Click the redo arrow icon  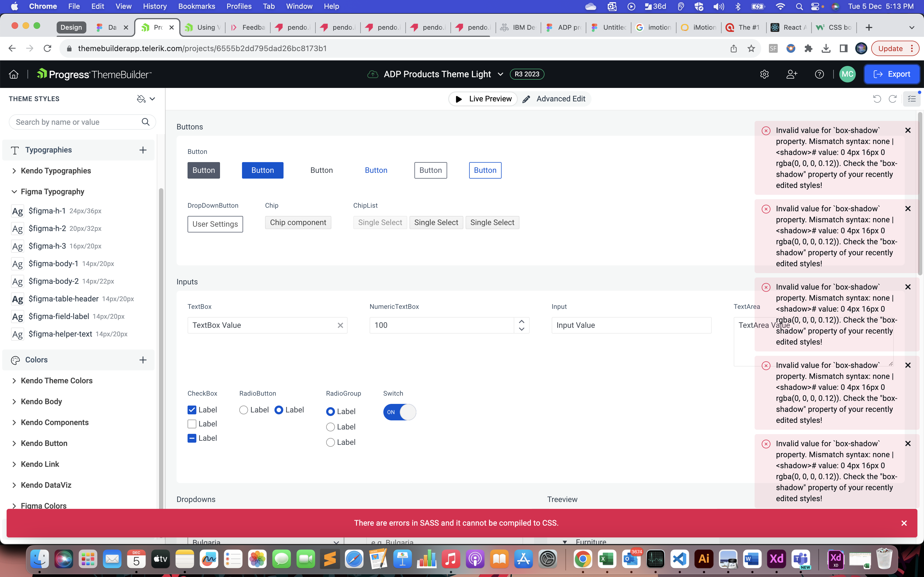[892, 99]
